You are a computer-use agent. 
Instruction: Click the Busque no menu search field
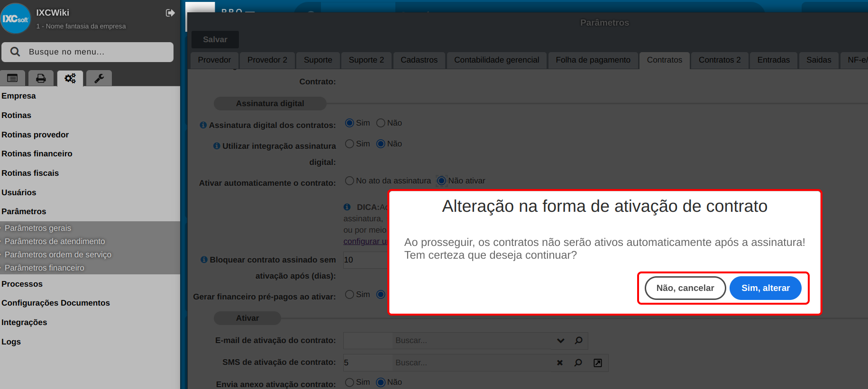[88, 52]
